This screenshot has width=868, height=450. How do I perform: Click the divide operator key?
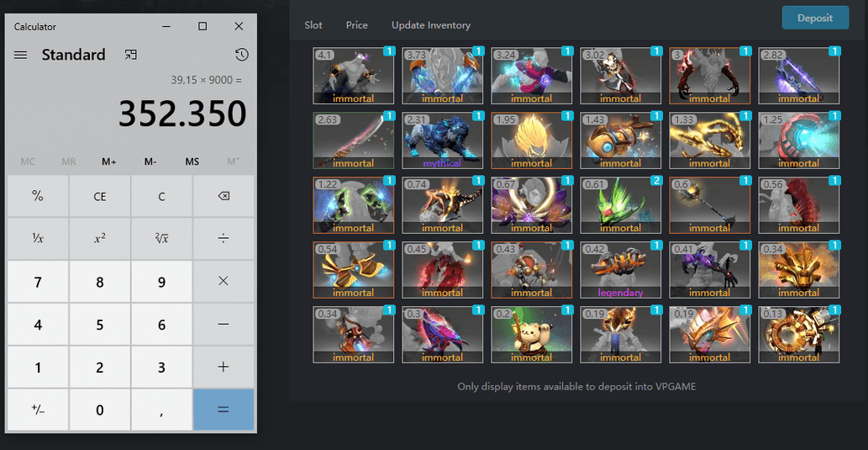point(224,239)
